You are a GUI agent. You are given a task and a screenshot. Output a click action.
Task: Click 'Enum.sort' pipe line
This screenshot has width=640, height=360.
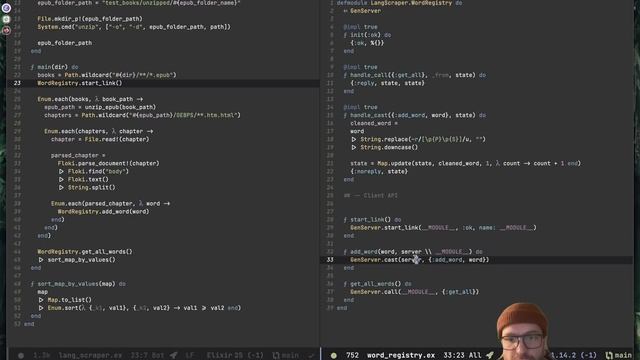pos(139,308)
